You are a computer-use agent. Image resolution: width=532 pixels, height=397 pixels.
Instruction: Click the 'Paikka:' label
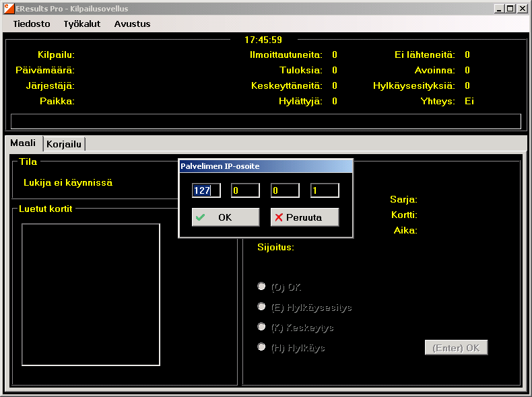point(57,101)
